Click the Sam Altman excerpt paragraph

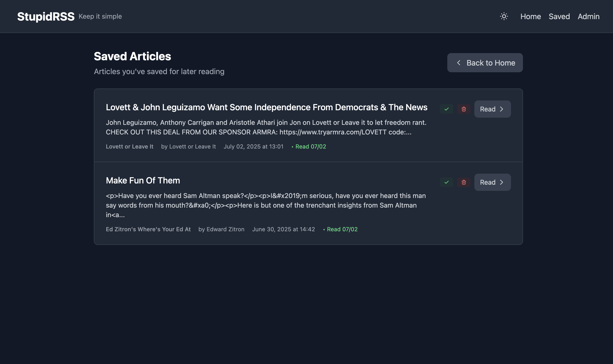[266, 205]
